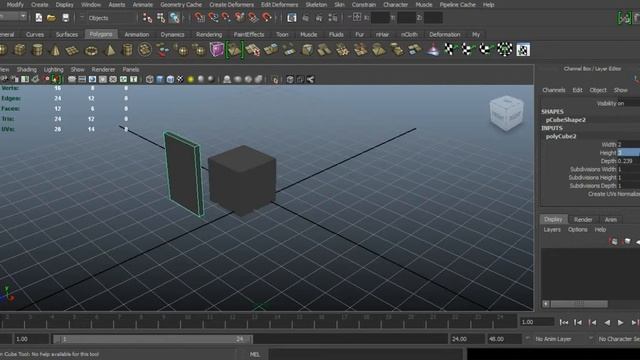Open the menu set dropdown arrow

click(x=23, y=16)
